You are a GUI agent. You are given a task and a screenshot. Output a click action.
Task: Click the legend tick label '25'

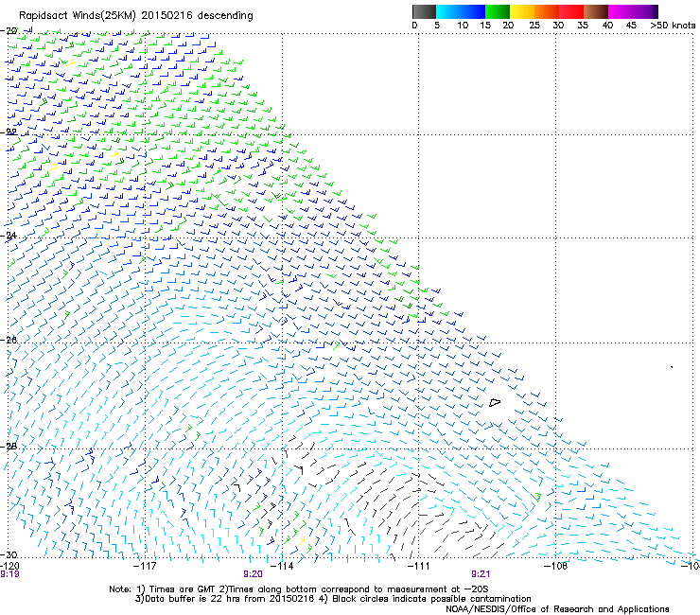pos(534,26)
